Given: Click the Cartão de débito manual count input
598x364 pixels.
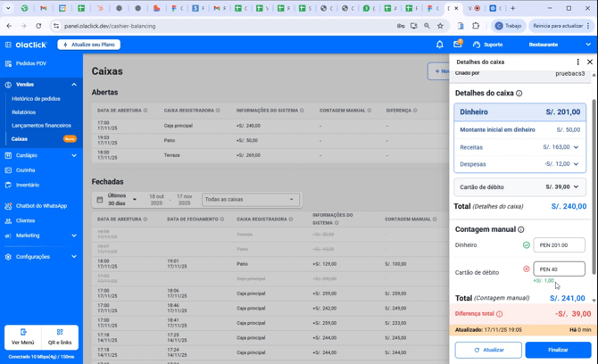Looking at the screenshot, I should coord(559,269).
